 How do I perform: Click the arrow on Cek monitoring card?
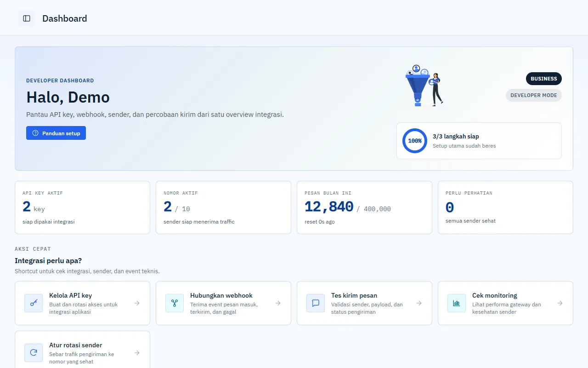(560, 303)
